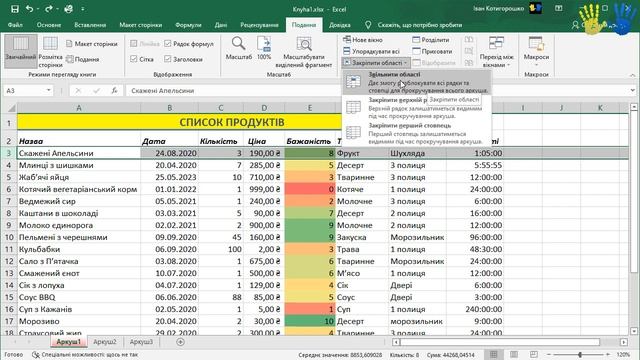Screen dimensions: 640x360
Task: Open the customize quick access toolbar dropdown
Action: coord(82,9)
